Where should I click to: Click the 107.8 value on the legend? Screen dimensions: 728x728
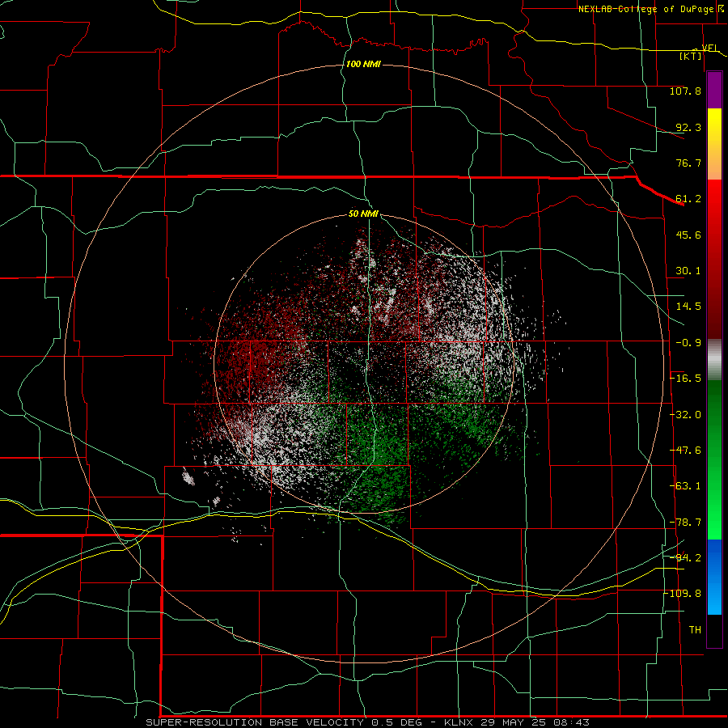(x=685, y=91)
